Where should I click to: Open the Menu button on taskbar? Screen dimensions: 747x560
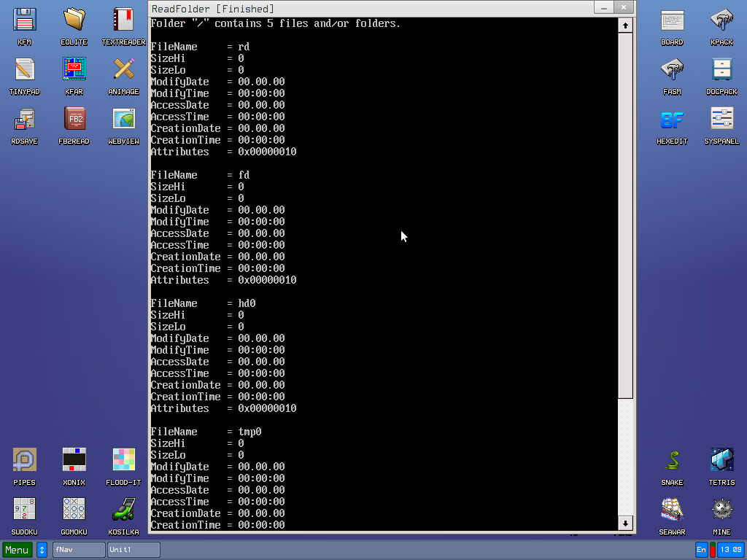[x=18, y=550]
